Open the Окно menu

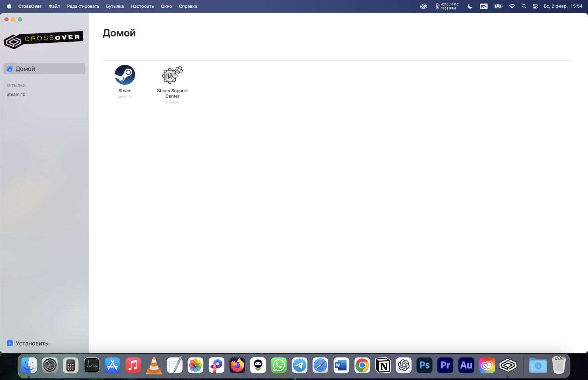166,6
